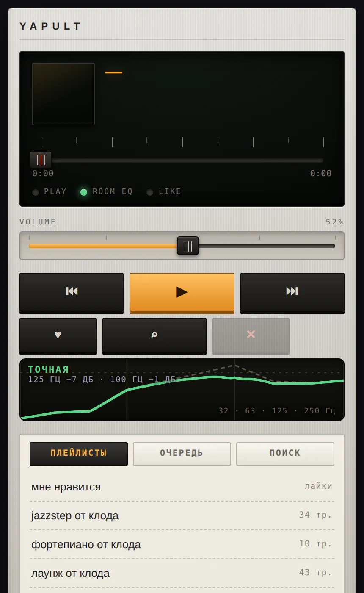The width and height of the screenshot is (364, 593).
Task: Open the "jazzstep от клода" playlist
Action: click(182, 516)
